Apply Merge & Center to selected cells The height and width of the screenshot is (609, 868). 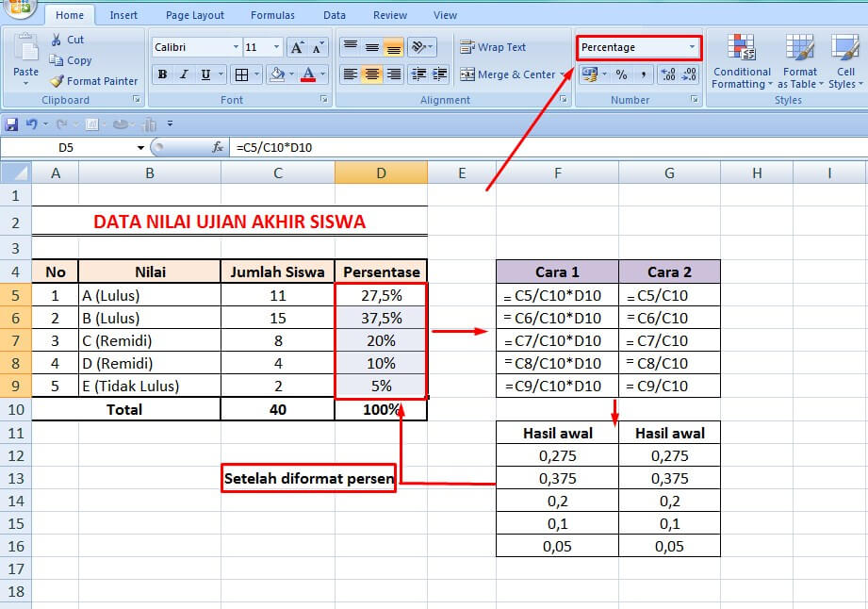click(x=510, y=74)
